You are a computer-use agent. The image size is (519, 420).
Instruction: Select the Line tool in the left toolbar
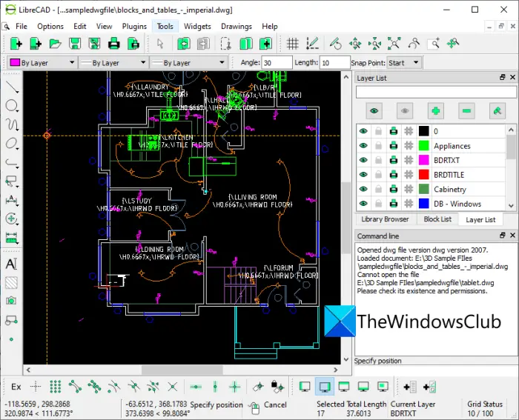tap(12, 87)
